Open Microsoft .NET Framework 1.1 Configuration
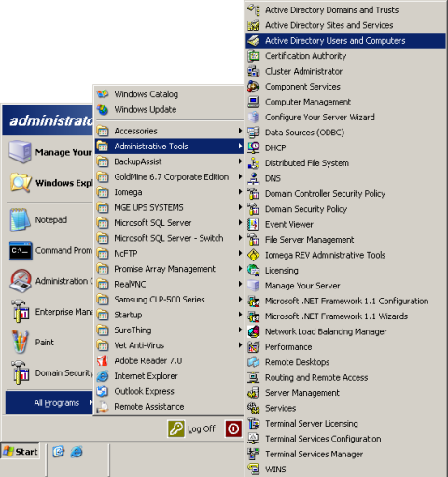 click(x=345, y=301)
